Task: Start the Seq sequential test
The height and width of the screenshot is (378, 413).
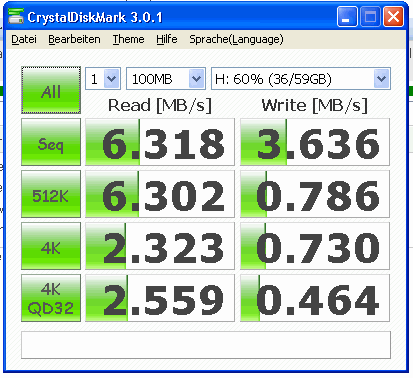Action: [x=51, y=142]
